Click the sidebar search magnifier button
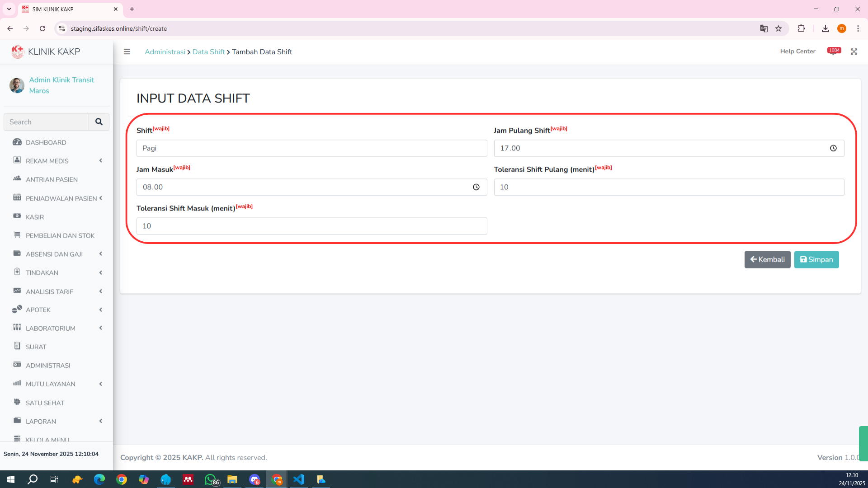The width and height of the screenshot is (868, 488). point(99,122)
